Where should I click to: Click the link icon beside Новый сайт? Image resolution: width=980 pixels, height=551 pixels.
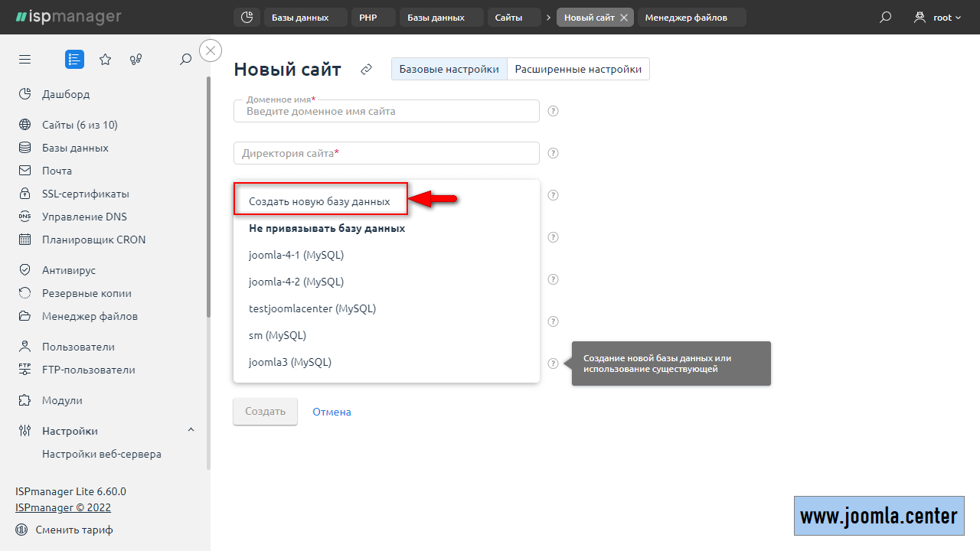coord(366,70)
